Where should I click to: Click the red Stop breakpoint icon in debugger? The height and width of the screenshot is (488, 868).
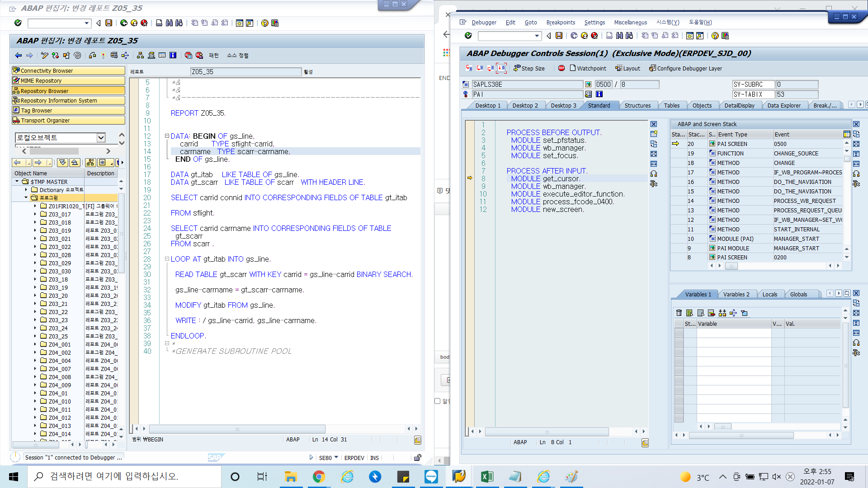click(561, 68)
